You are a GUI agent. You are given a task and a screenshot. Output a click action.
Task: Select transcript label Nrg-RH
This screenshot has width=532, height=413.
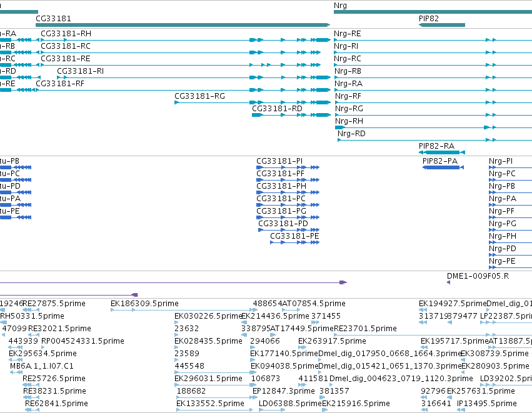coord(349,121)
